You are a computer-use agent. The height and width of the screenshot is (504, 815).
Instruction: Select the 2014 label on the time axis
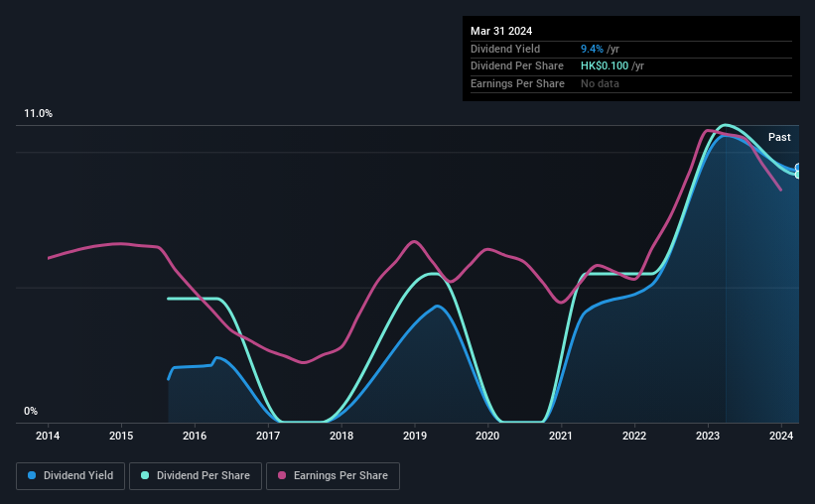48,436
